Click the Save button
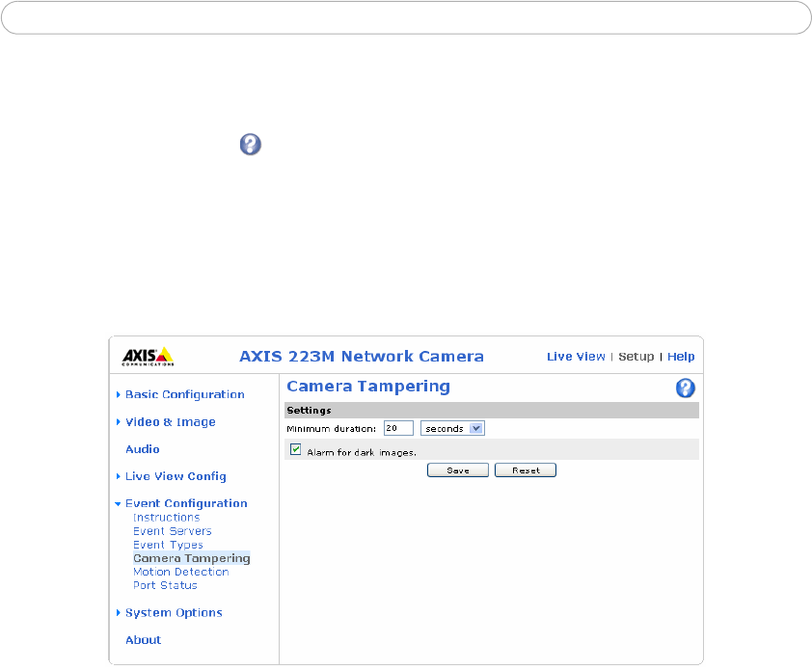Viewport: 812px width, 670px height. [x=458, y=470]
